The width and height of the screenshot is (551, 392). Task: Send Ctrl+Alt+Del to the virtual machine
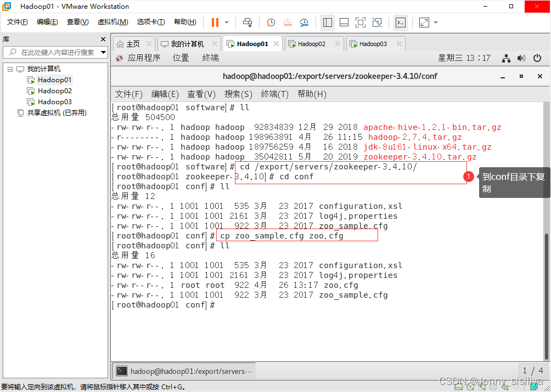(x=248, y=22)
